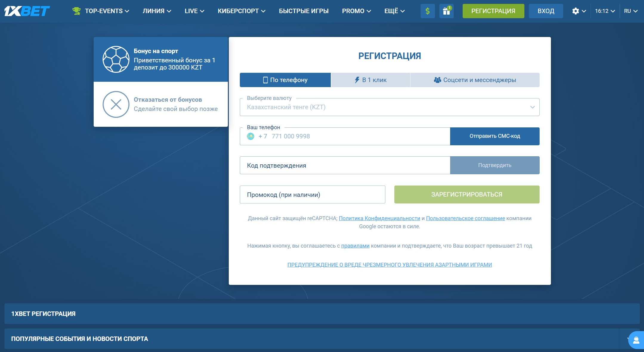Image resolution: width=644 pixels, height=352 pixels.
Task: Open Политика Конфиденциальности link
Action: (x=379, y=218)
